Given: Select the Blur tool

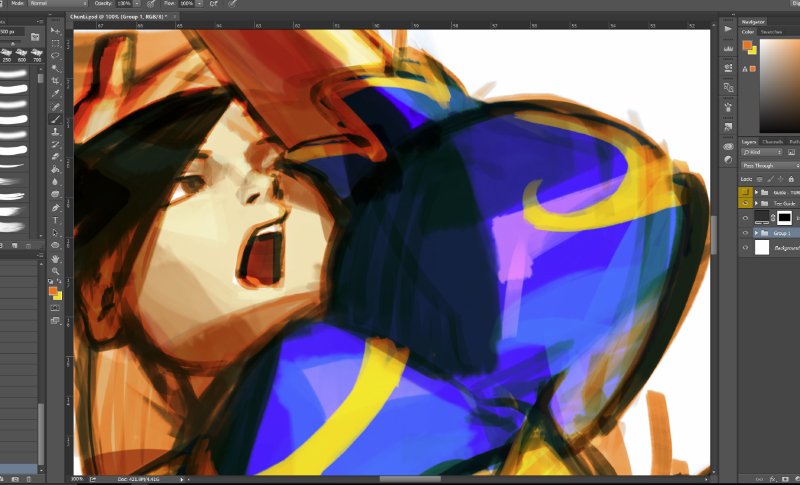Looking at the screenshot, I should coord(55,182).
